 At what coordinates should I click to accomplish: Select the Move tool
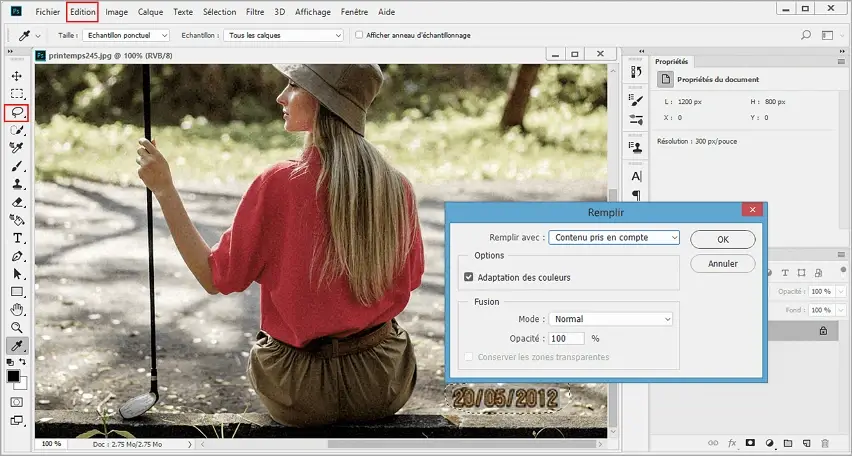[x=17, y=76]
